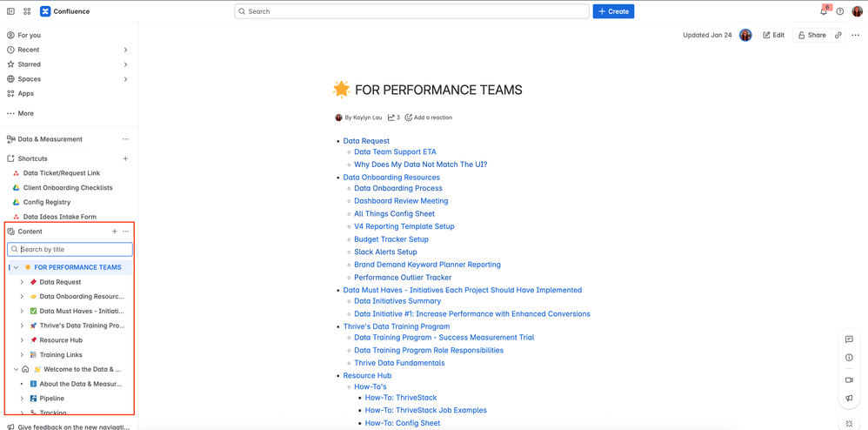Expand Data Onboarding Resources tree chevron
868x430 pixels.
coord(22,297)
